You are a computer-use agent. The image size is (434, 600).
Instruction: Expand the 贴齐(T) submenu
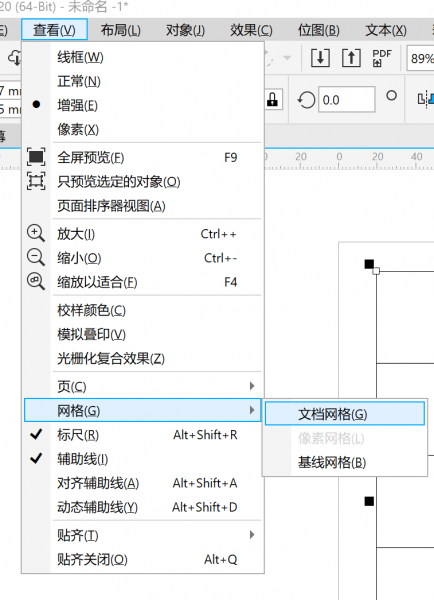tap(143, 535)
